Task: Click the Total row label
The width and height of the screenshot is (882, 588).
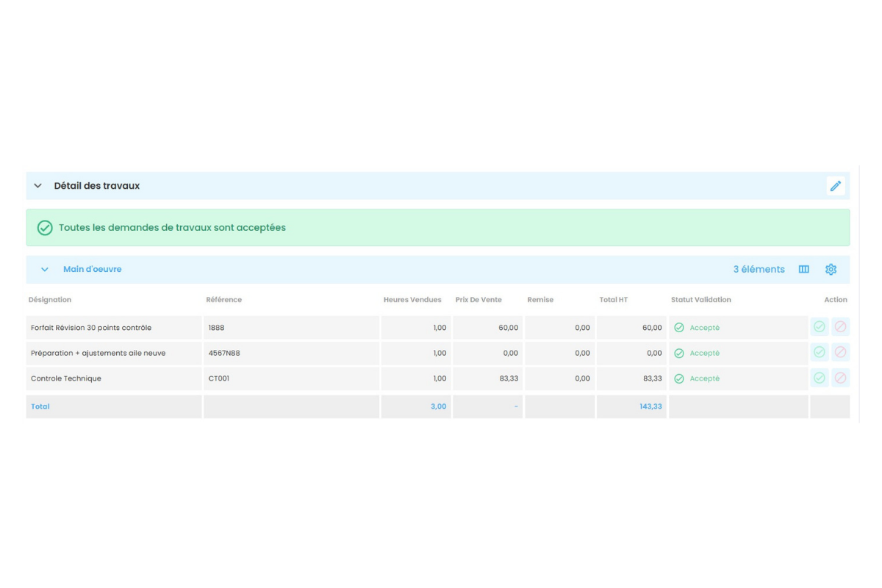Action: [x=40, y=406]
